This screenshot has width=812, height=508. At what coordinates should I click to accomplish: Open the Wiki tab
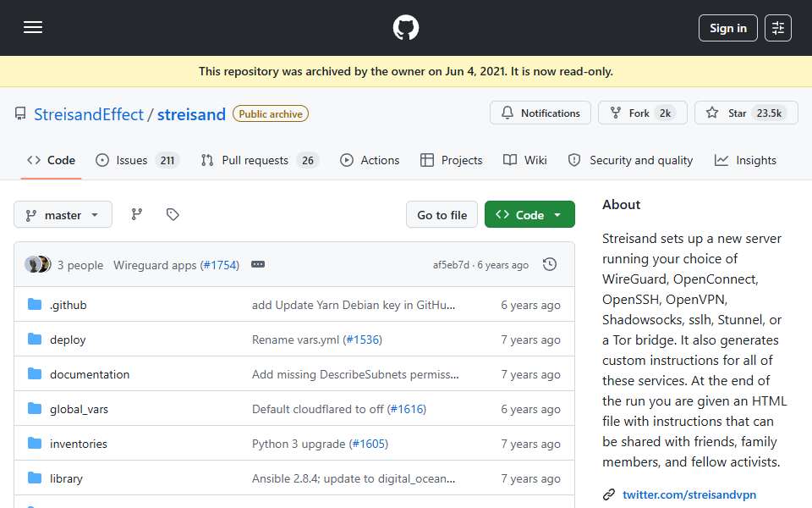[x=525, y=160]
